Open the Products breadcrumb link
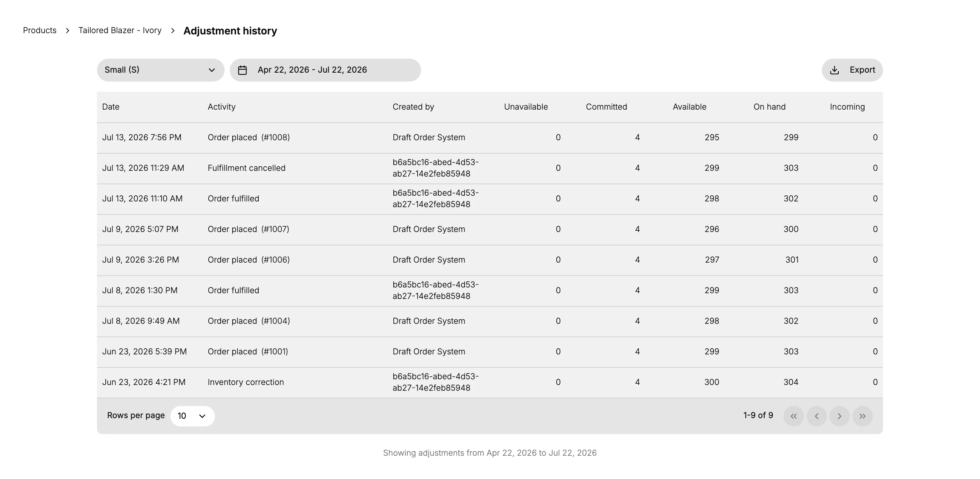980x479 pixels. (x=40, y=30)
